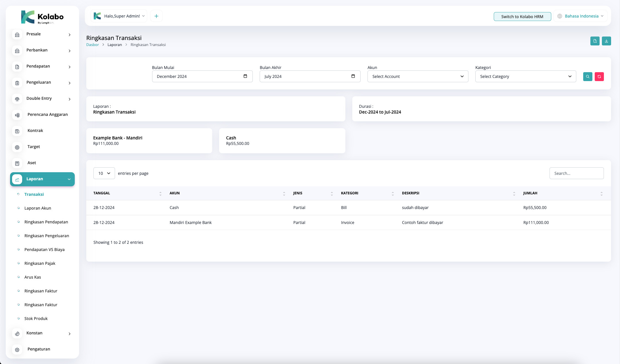
Task: Expand the Perbankan menu chevron
Action: coord(70,51)
